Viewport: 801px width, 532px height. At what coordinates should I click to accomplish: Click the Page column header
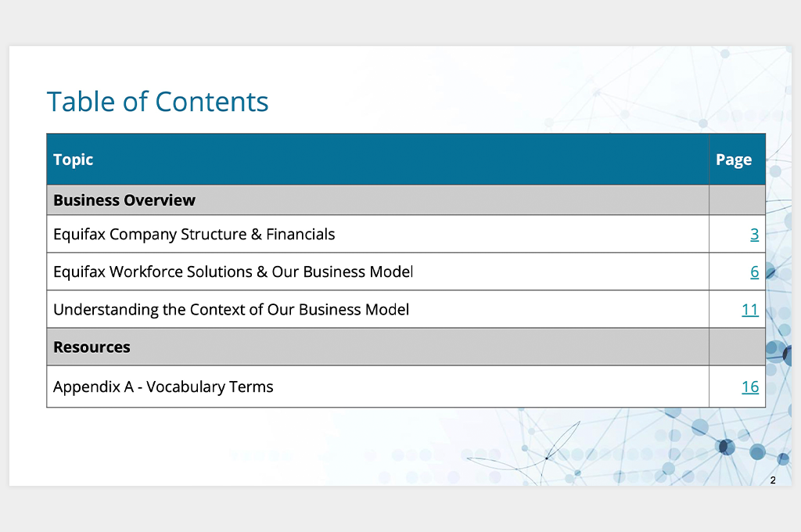tap(734, 160)
